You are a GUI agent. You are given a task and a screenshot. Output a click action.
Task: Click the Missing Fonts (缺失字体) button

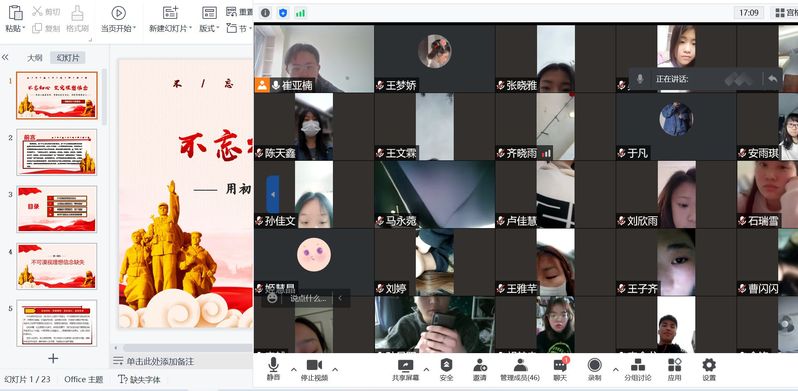pos(139,379)
